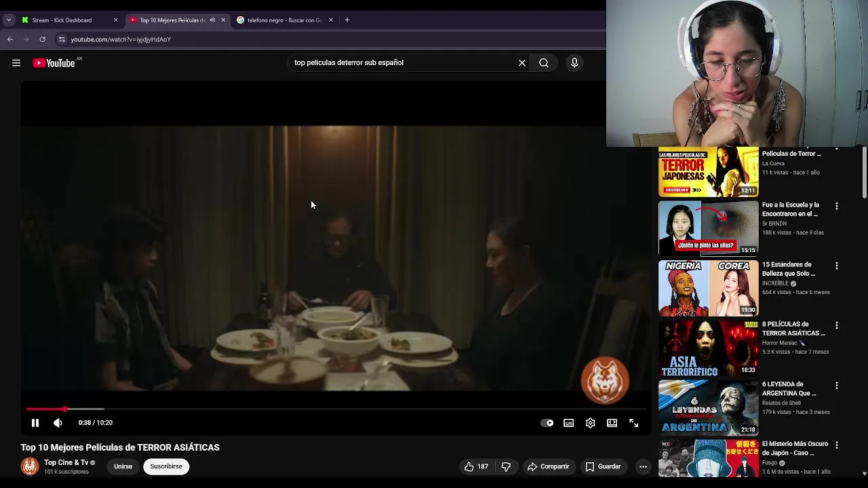
Task: Clear the YouTube search text
Action: (x=522, y=62)
